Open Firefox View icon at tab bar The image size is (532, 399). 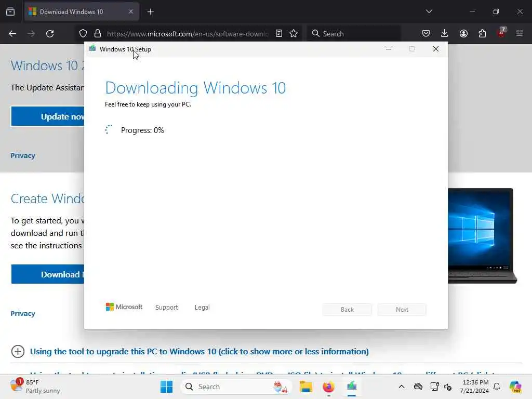[x=10, y=11]
